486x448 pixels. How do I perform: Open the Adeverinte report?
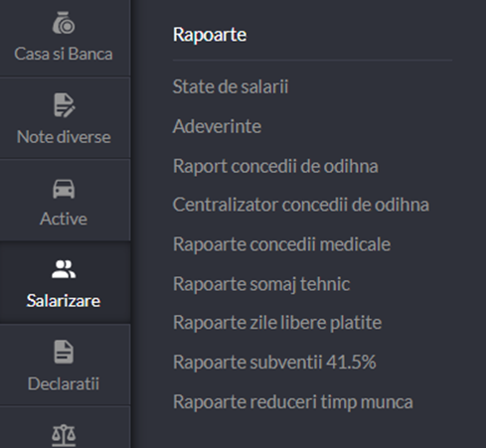pyautogui.click(x=217, y=126)
